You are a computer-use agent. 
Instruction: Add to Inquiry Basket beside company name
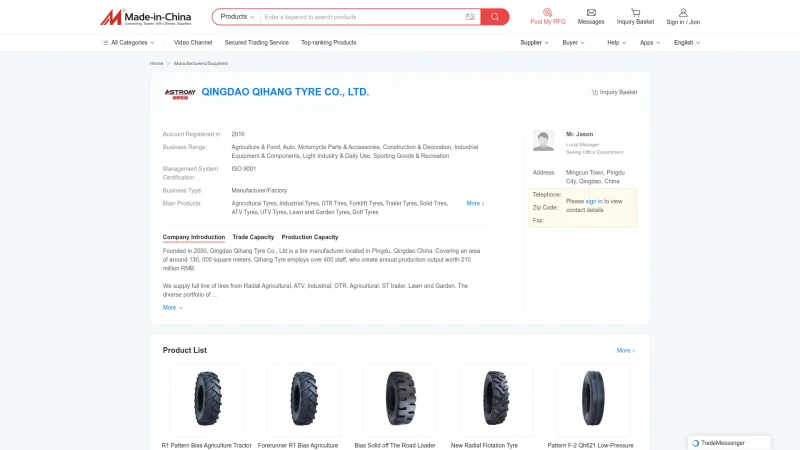(x=614, y=92)
